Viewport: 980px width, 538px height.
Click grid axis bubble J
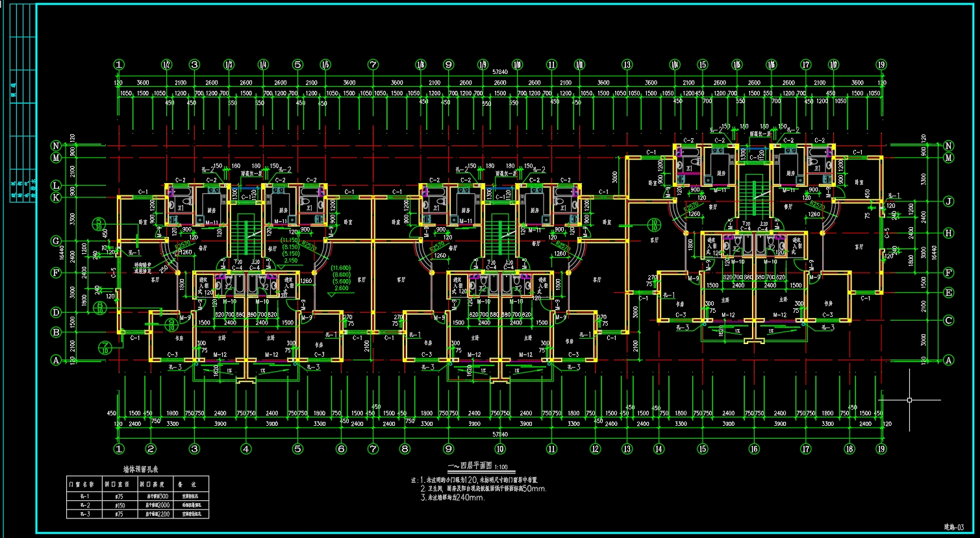pyautogui.click(x=930, y=201)
